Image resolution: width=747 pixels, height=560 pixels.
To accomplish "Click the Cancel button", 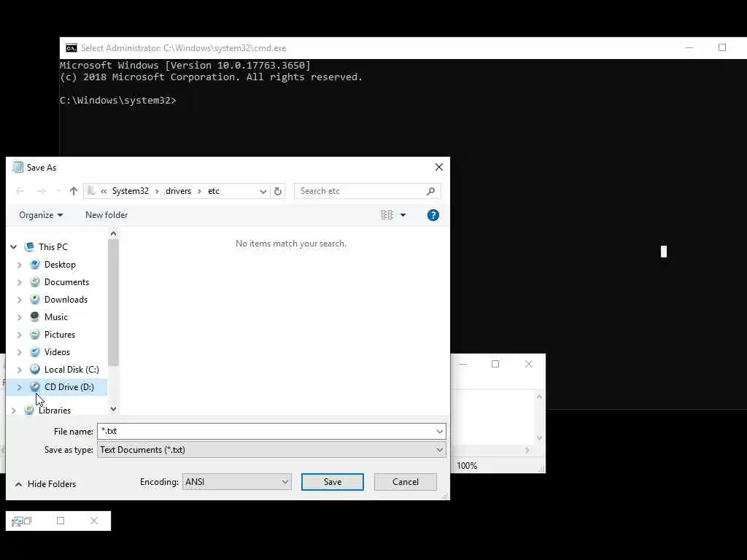I will pos(406,482).
